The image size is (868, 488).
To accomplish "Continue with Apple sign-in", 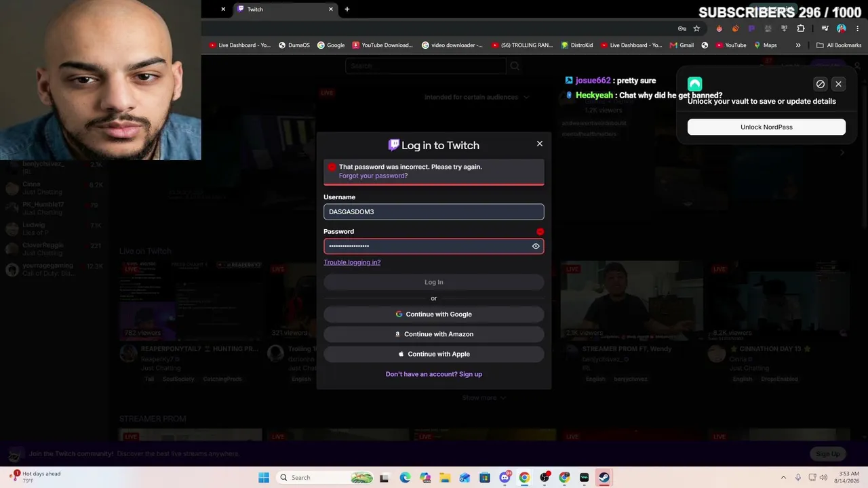I will click(x=434, y=354).
